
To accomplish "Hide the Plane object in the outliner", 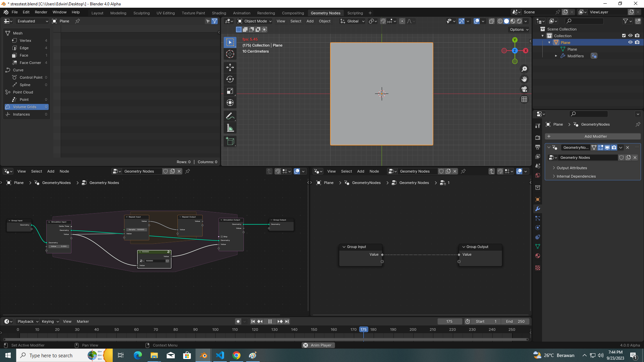I will coord(630,43).
